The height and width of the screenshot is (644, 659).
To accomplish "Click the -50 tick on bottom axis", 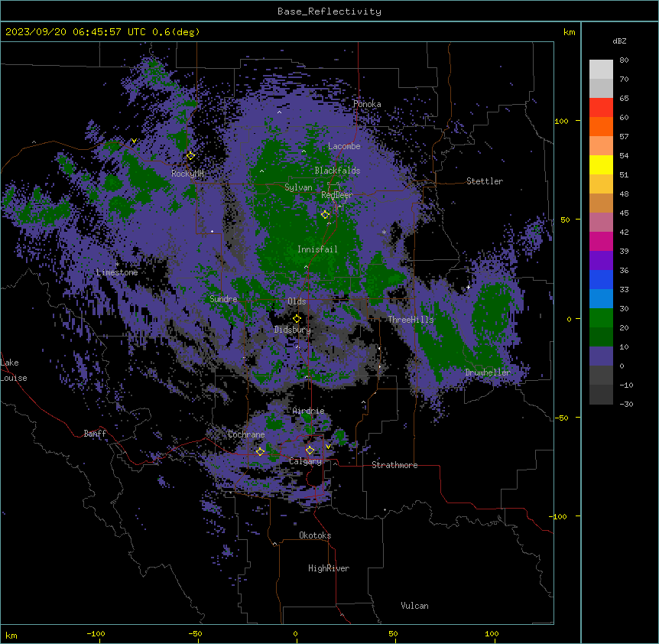I will [195, 634].
